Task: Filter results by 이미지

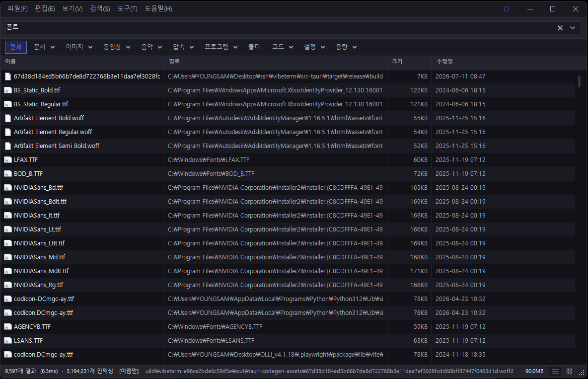Action: 74,47
